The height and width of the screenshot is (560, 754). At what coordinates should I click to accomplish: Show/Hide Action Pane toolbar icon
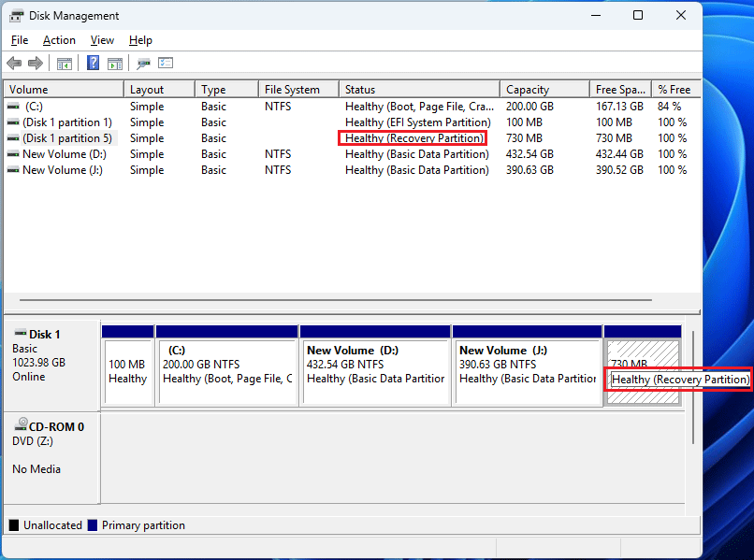click(x=115, y=63)
